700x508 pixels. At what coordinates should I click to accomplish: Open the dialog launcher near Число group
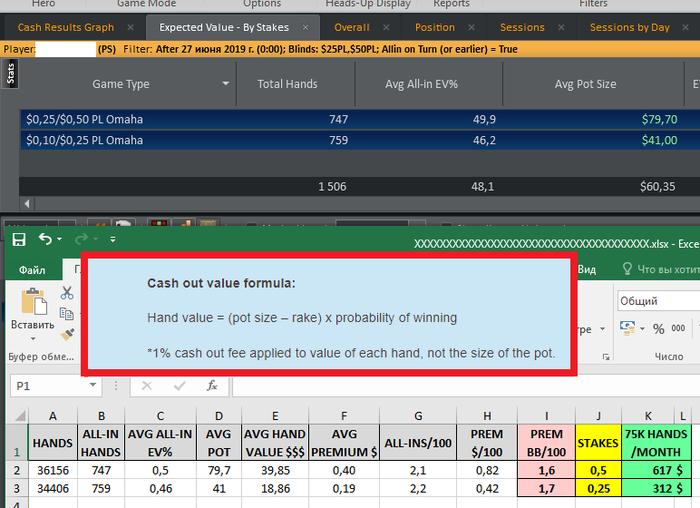[x=606, y=357]
